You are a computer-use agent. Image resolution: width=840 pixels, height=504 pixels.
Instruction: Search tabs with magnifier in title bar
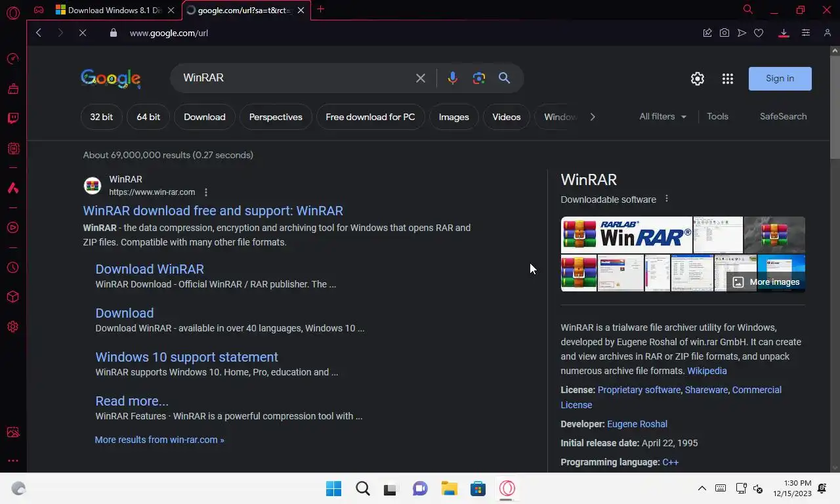[747, 9]
